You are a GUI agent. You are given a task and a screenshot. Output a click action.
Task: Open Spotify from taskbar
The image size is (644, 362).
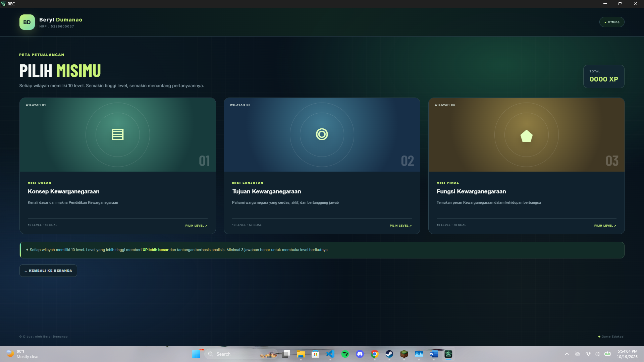click(x=345, y=354)
